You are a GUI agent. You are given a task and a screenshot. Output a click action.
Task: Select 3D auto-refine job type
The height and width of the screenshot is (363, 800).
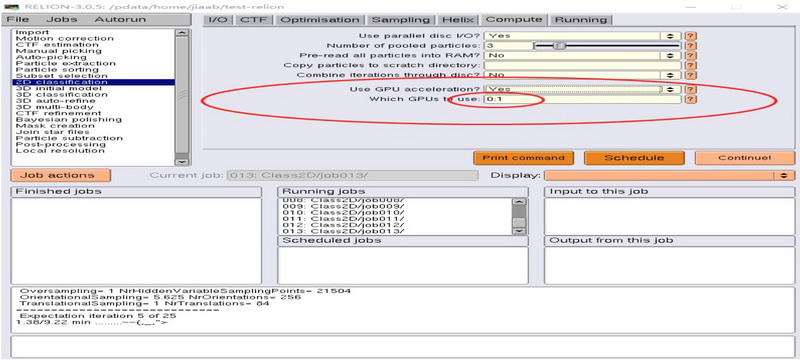(x=93, y=101)
